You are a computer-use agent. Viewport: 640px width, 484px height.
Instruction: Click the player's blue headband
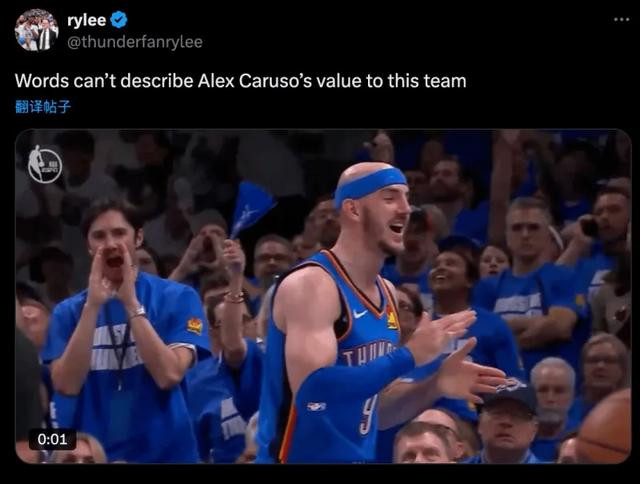370,184
